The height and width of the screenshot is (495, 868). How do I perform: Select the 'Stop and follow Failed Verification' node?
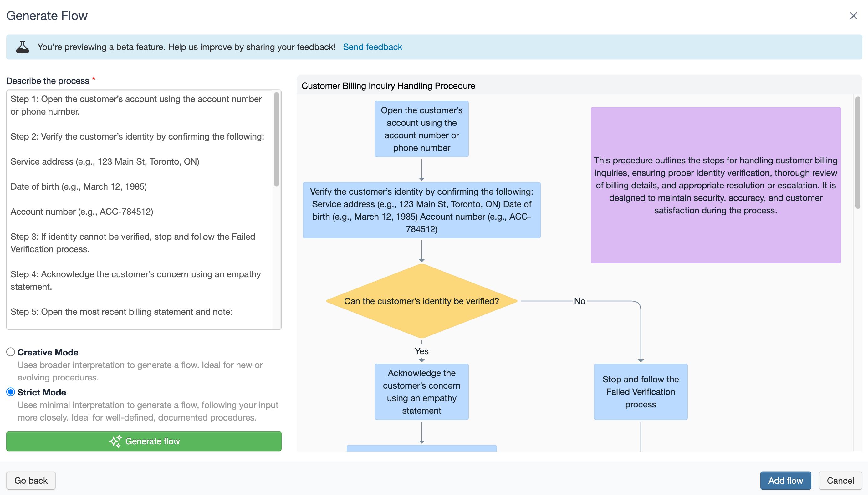tap(640, 392)
